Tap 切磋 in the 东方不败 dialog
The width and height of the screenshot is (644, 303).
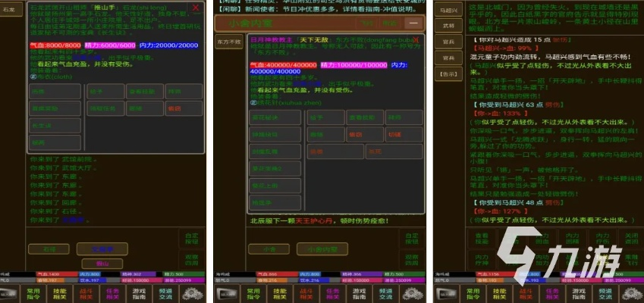coord(404,135)
